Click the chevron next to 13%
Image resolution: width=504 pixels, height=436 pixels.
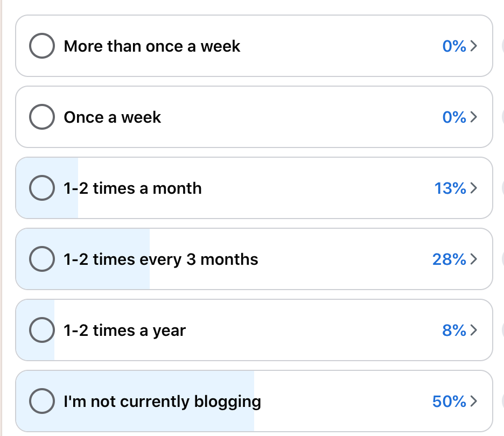click(x=474, y=188)
